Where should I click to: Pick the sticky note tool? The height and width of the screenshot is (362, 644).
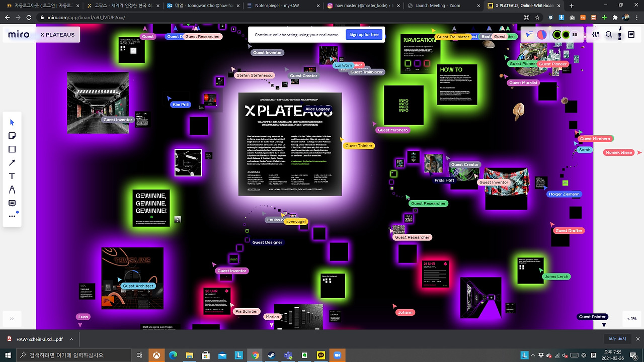click(12, 136)
